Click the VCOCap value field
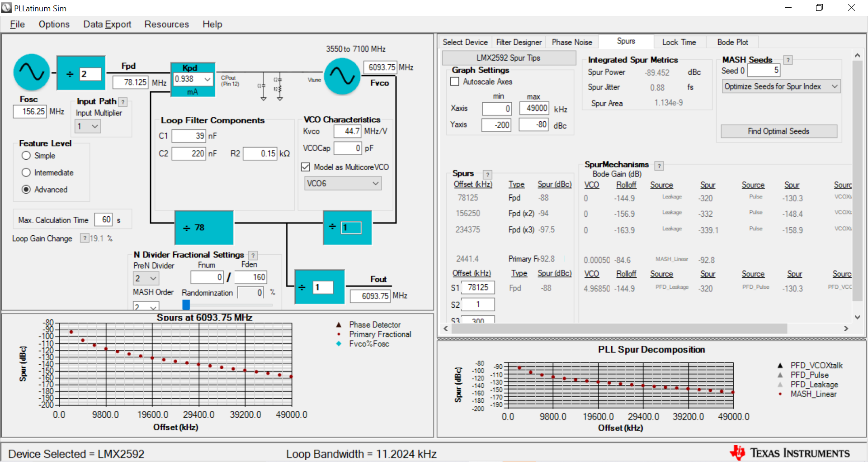The width and height of the screenshot is (868, 462). coord(348,148)
